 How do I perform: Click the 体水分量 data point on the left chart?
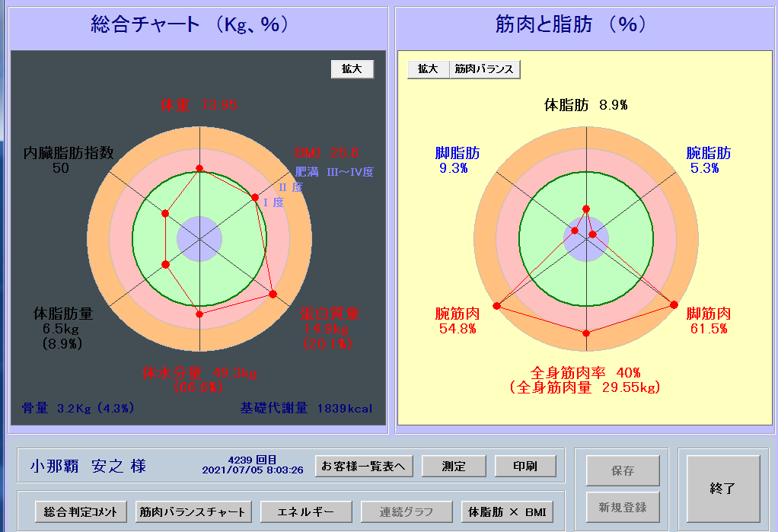199,314
